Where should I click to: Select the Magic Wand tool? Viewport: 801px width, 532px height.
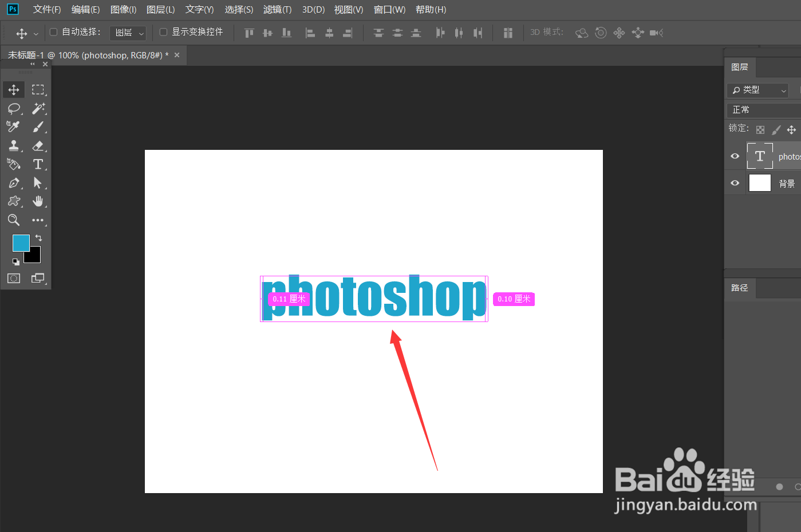pyautogui.click(x=38, y=109)
